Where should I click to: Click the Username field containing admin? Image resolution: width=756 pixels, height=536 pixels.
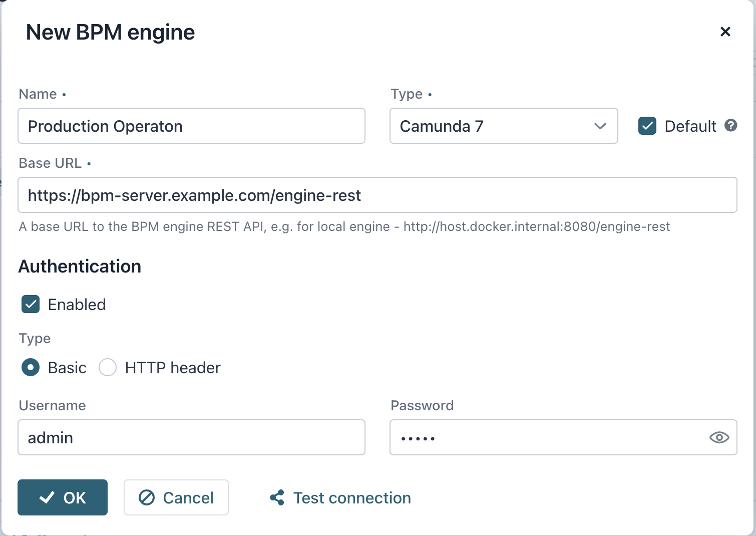point(191,437)
